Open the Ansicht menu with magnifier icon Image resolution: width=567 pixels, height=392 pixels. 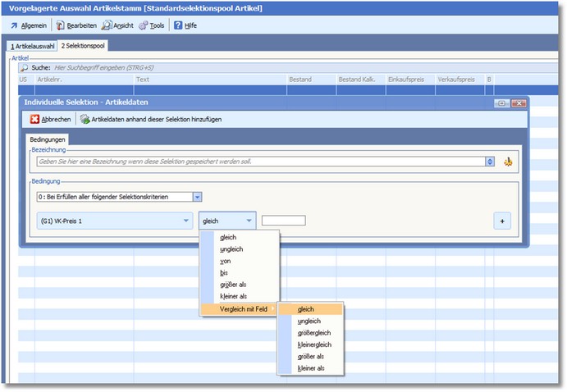(117, 25)
